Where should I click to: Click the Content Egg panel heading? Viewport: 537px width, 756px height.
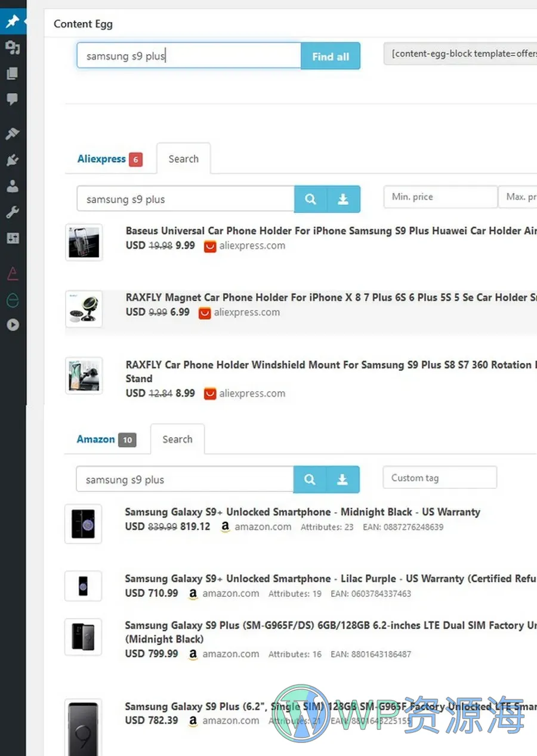pyautogui.click(x=83, y=24)
